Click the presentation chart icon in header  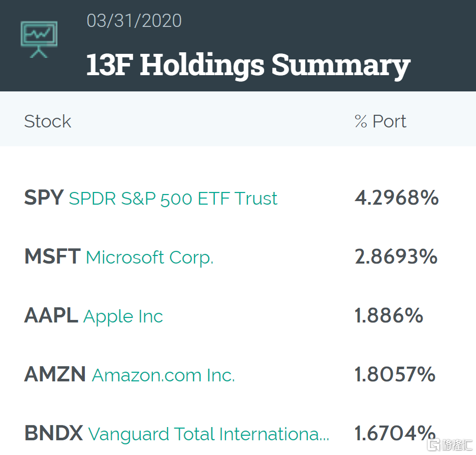tap(39, 40)
